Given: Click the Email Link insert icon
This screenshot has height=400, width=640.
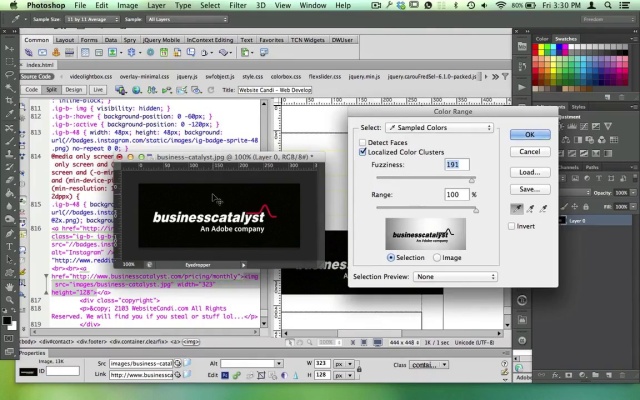Looking at the screenshot, I should click(42, 52).
